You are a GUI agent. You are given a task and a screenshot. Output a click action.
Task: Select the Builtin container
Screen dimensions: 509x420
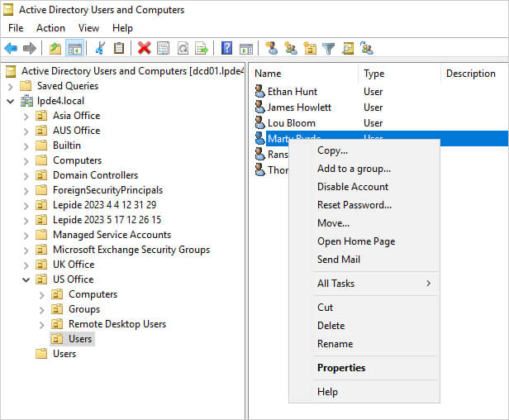(x=67, y=146)
